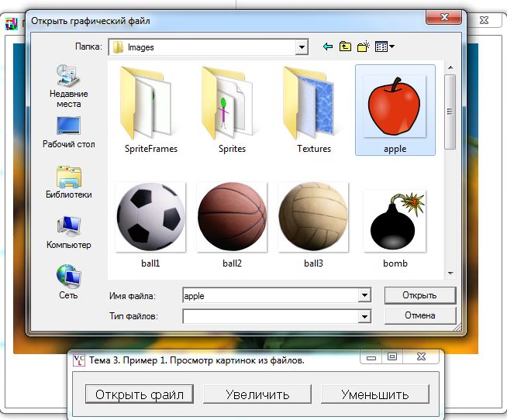Create a new folder with toolbar icon

click(363, 47)
